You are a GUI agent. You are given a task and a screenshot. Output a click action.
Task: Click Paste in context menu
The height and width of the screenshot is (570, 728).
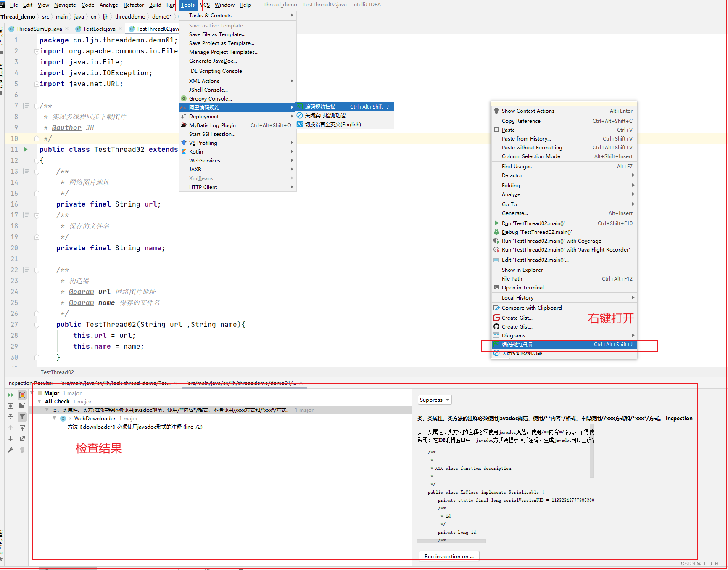564,130
